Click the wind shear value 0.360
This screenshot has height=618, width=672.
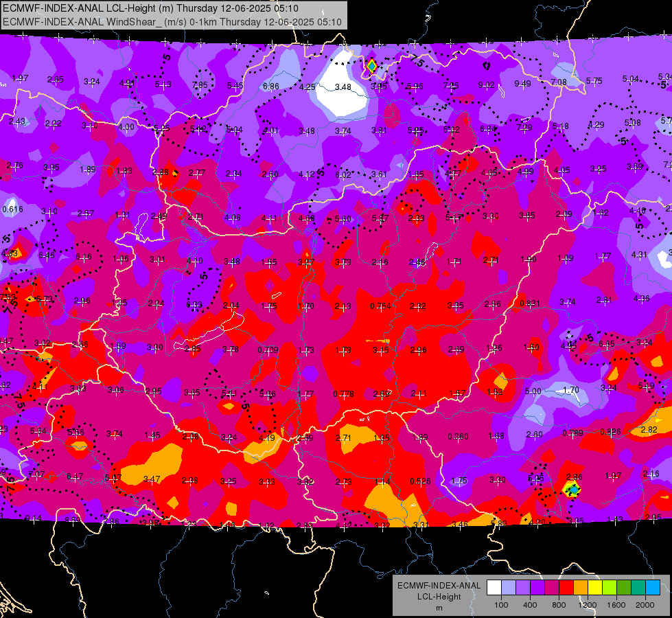coord(458,437)
